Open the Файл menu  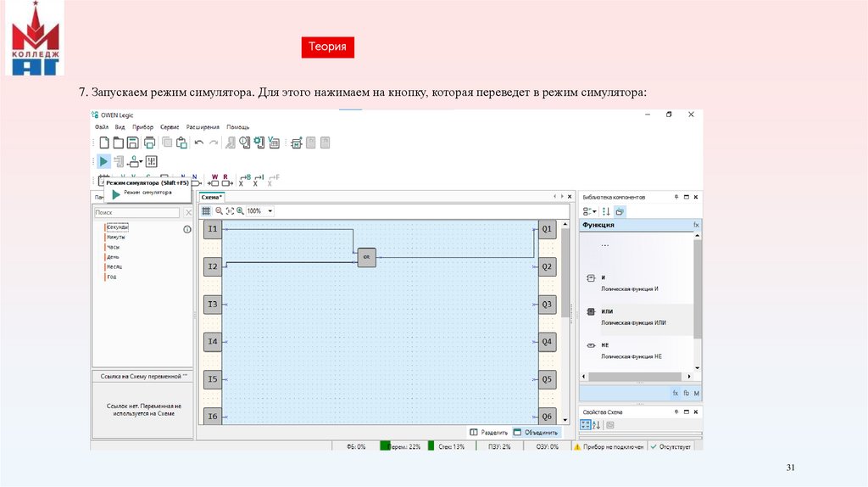102,127
